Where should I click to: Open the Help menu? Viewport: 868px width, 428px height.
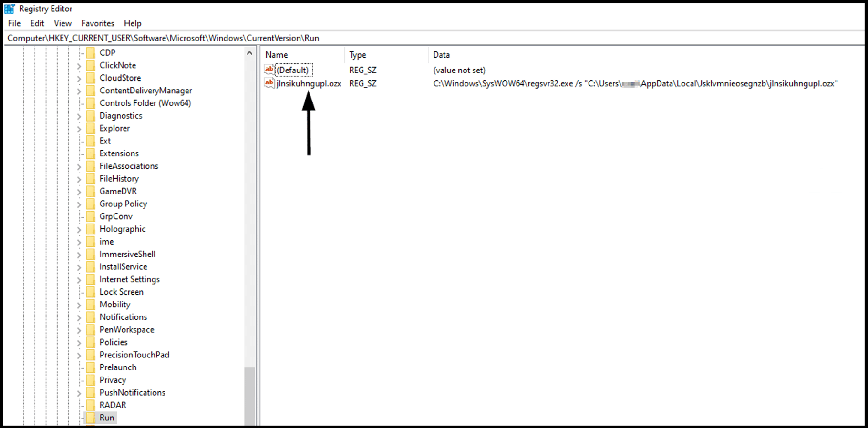[x=133, y=23]
